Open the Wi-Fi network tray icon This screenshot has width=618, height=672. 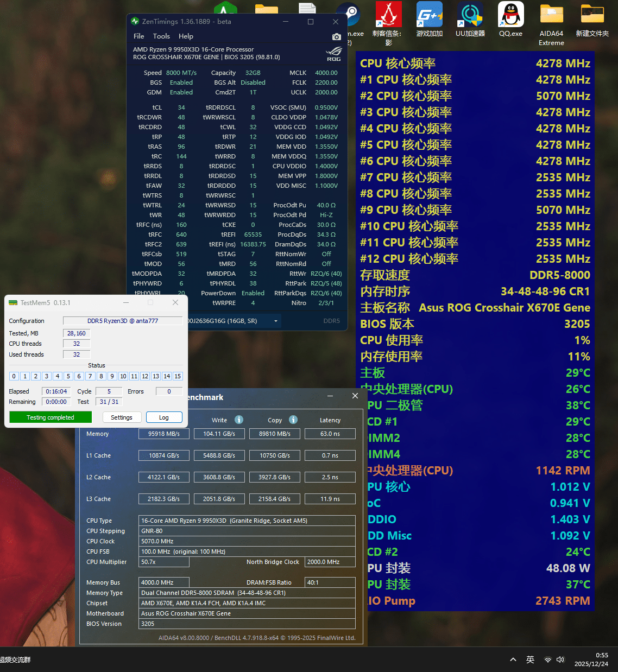[x=547, y=660]
